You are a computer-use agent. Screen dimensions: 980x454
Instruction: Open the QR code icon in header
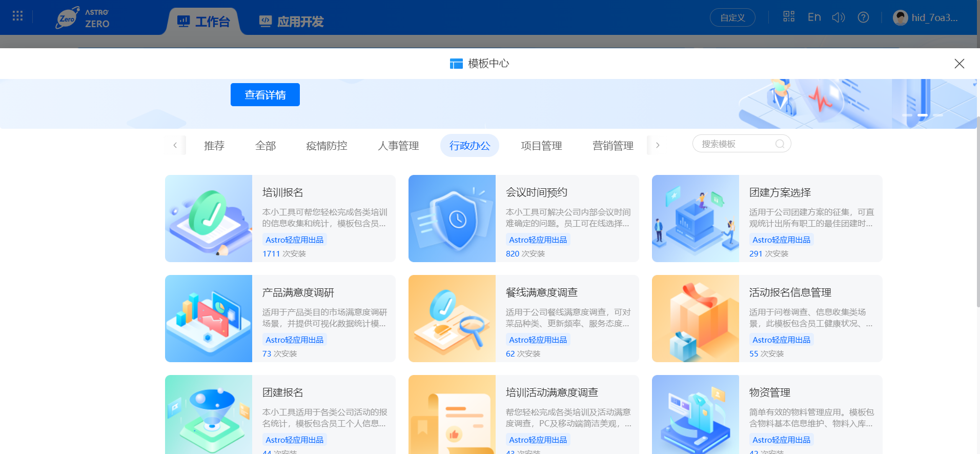pyautogui.click(x=789, y=17)
